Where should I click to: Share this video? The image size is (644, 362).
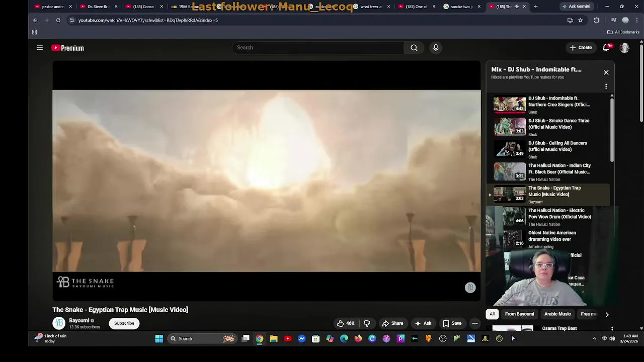[392, 323]
